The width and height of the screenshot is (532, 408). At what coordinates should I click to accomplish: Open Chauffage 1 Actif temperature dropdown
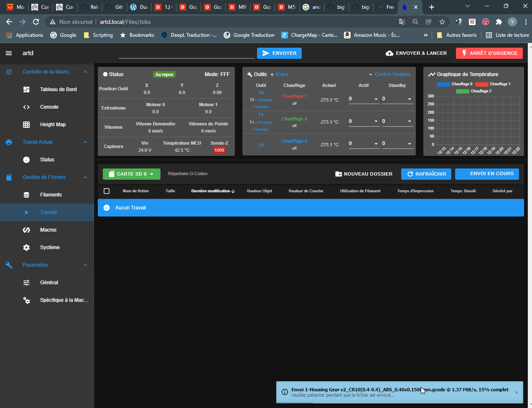[376, 99]
